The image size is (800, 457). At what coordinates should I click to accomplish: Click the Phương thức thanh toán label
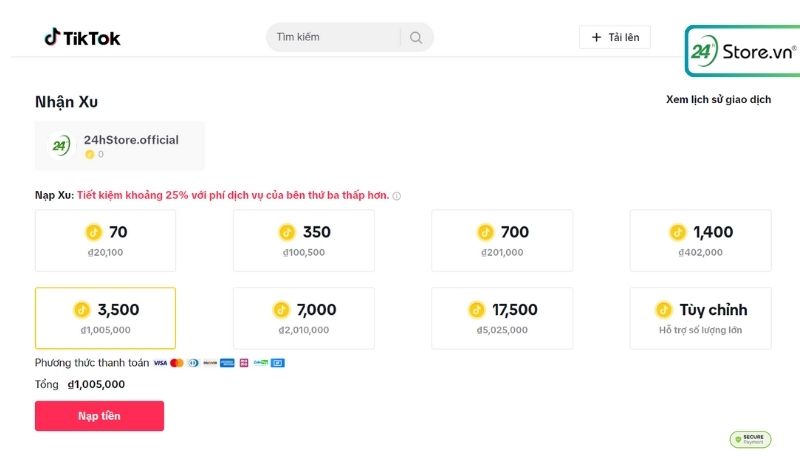[x=92, y=363]
